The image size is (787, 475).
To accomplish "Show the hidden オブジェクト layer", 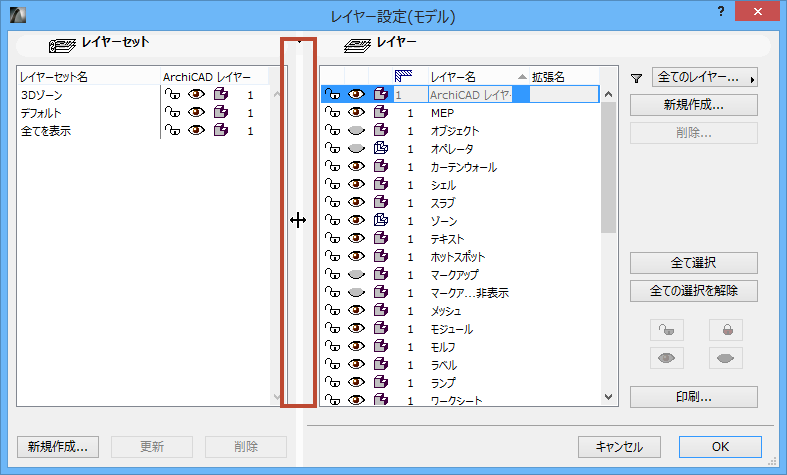I will click(356, 130).
